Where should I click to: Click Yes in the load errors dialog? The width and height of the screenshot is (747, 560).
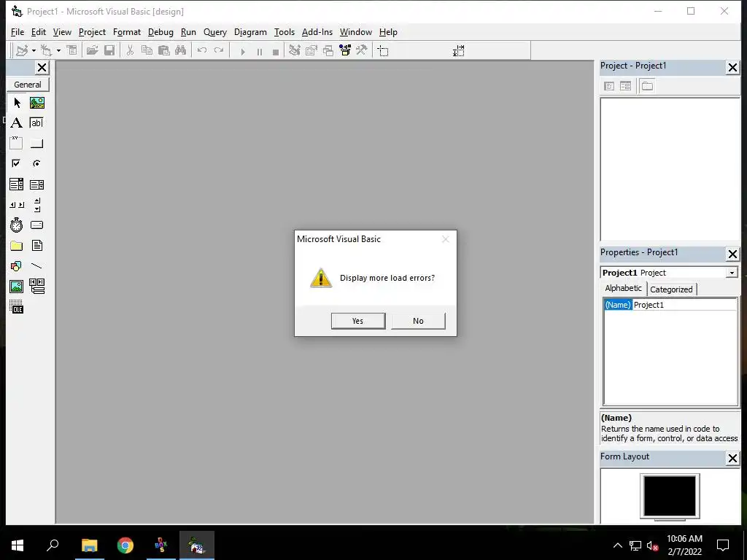[x=357, y=321]
